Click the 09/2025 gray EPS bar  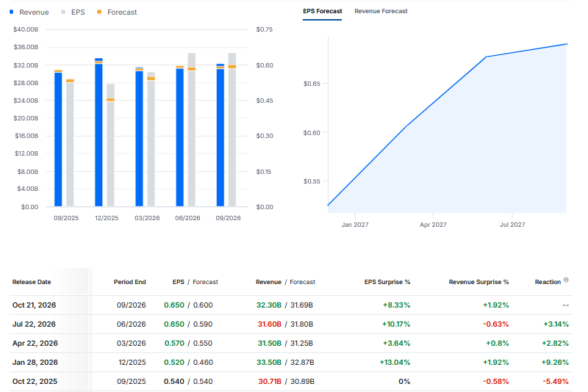pos(70,143)
